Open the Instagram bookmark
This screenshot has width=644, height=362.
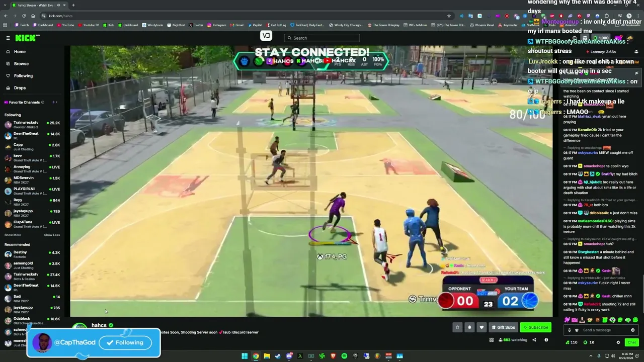217,25
